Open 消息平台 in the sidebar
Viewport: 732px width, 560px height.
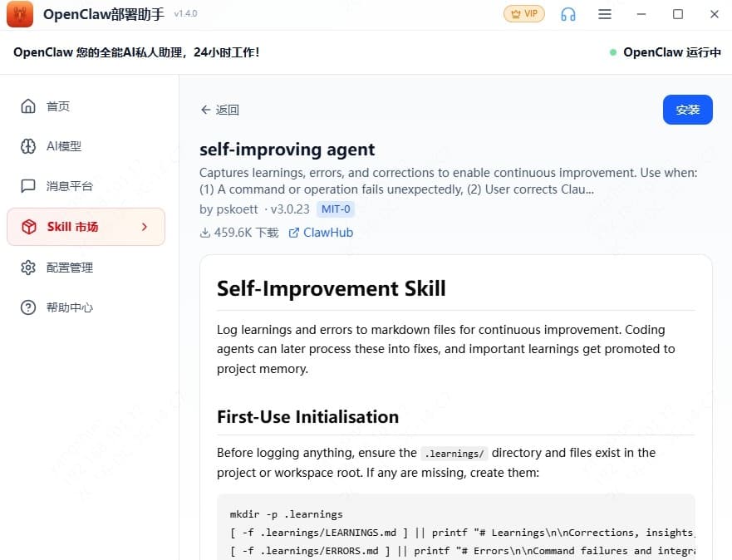86,186
